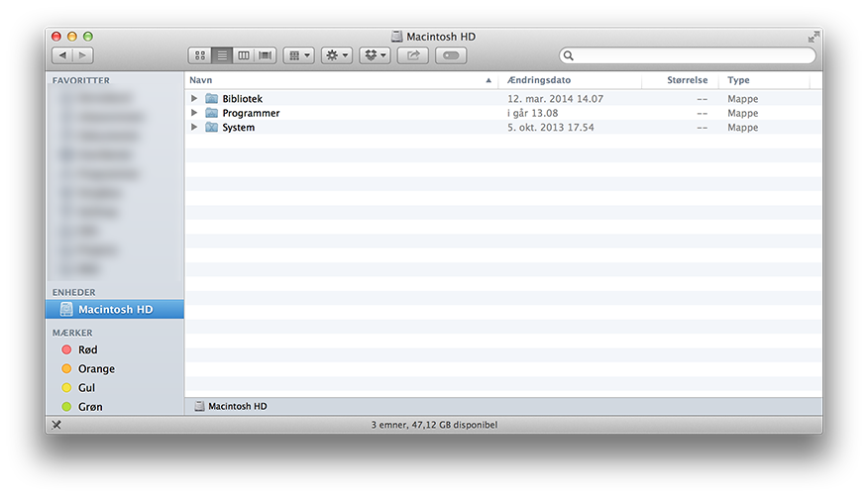Viewport: 868px width, 497px height.
Task: Select Macintosh HD in the sidebar
Action: 115,310
